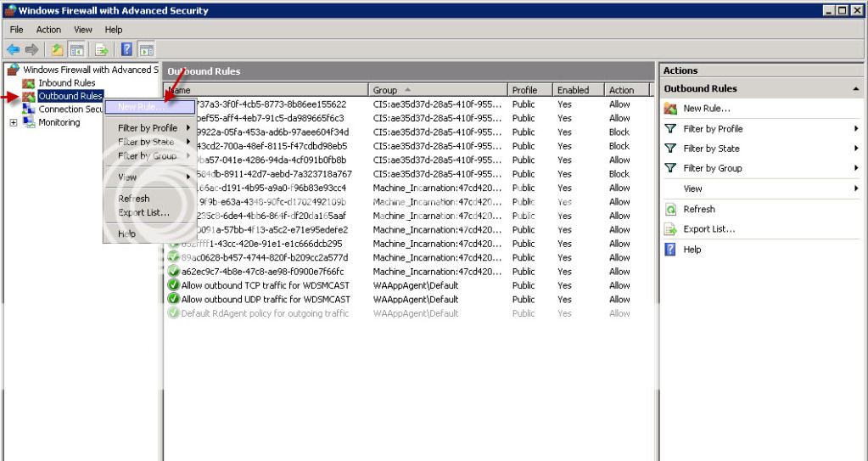Select Inbound Rules in the tree

[66, 83]
